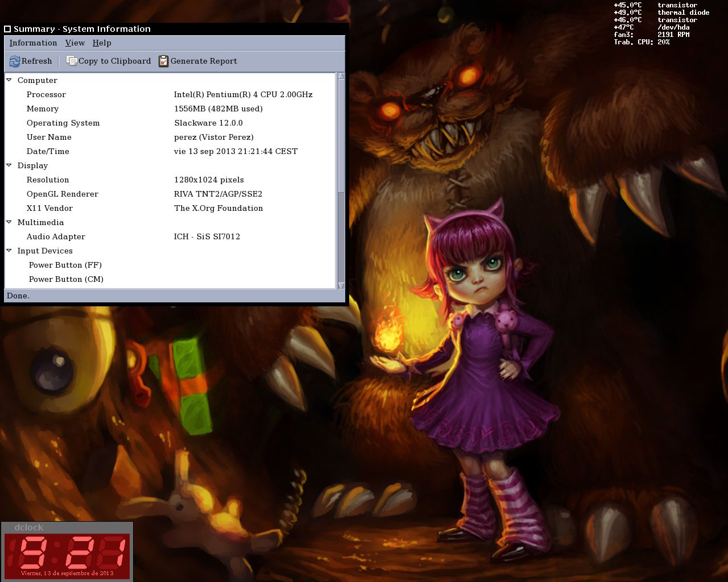Select the Date/Time row label
The image size is (728, 582).
tap(48, 151)
